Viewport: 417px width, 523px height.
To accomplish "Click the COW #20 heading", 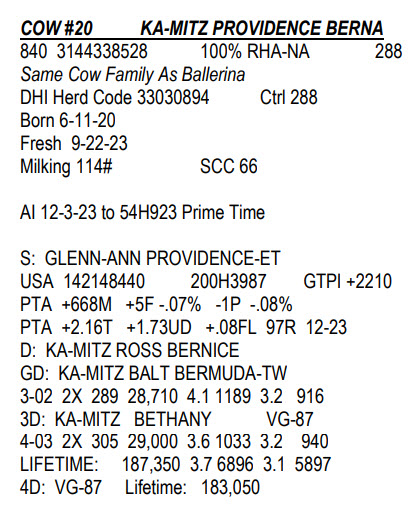I will 56,28.
